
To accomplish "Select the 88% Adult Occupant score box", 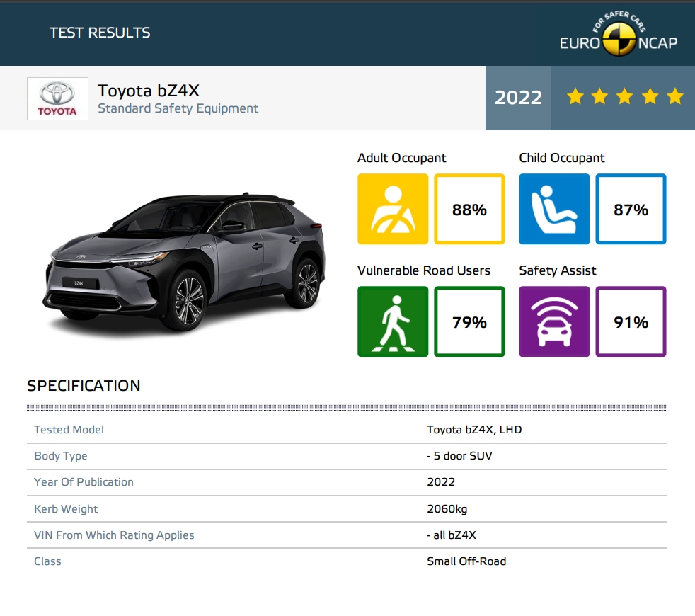I will point(469,209).
